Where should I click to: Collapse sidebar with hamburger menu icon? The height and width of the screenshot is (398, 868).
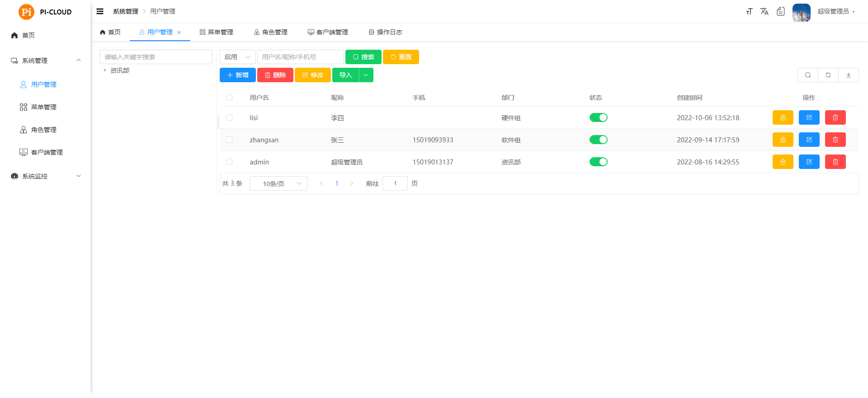coord(100,11)
